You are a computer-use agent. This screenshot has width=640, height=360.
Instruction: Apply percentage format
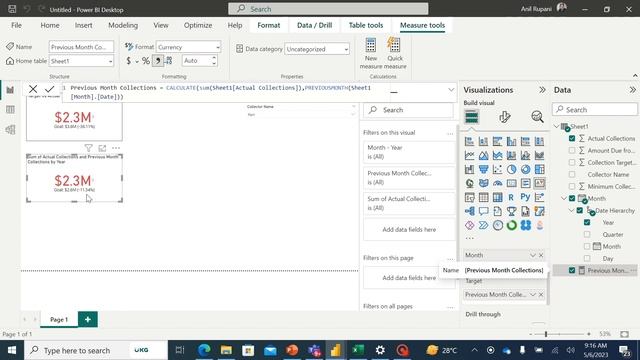click(146, 61)
